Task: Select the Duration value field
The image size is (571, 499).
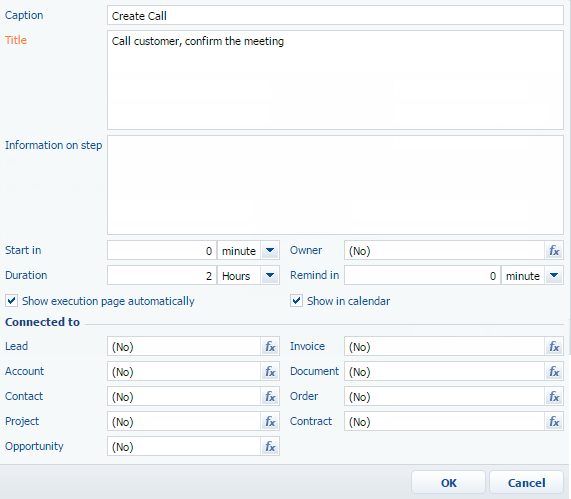Action: pos(162,275)
